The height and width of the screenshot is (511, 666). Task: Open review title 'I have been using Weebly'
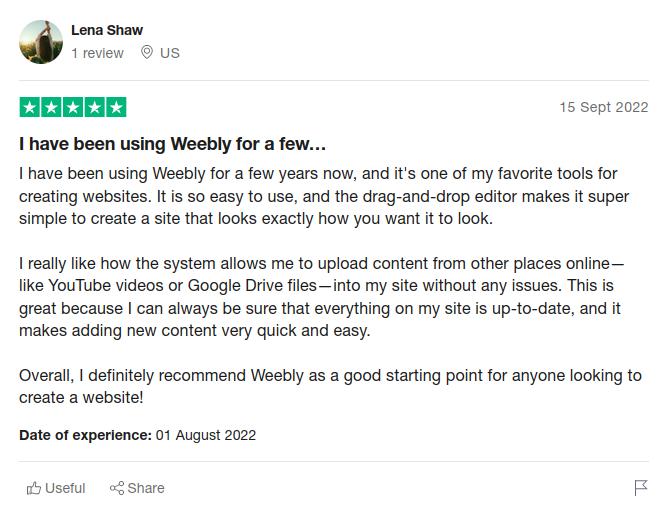(x=172, y=144)
